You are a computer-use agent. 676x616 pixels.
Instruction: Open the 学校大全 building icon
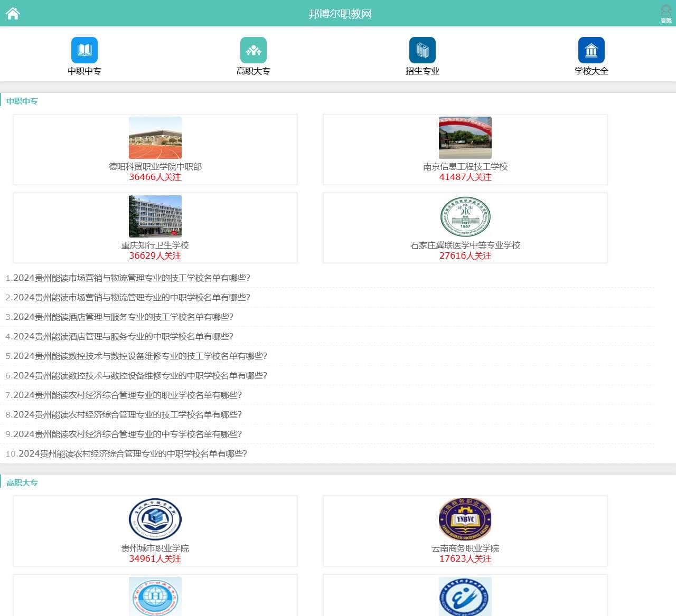[x=591, y=50]
